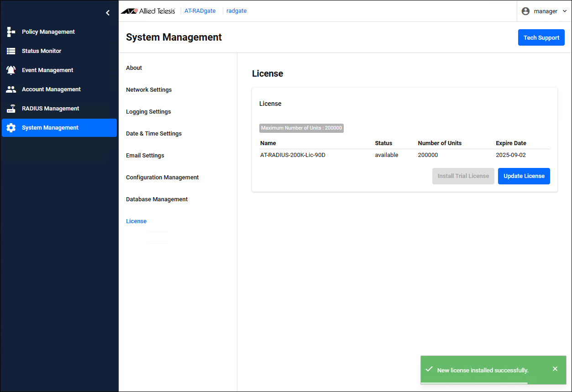This screenshot has width=572, height=392.
Task: Collapse the left sidebar with chevron
Action: (108, 13)
